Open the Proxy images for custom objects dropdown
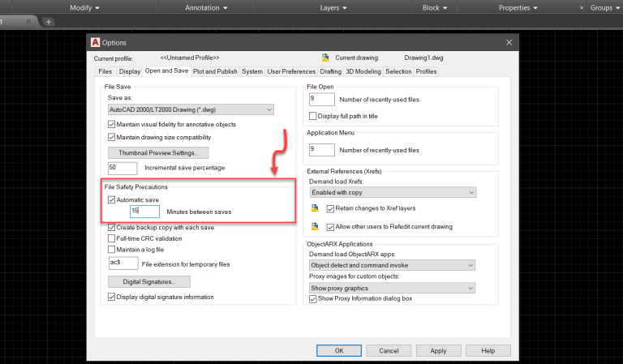Screen dimensions: 623x364 392,288
